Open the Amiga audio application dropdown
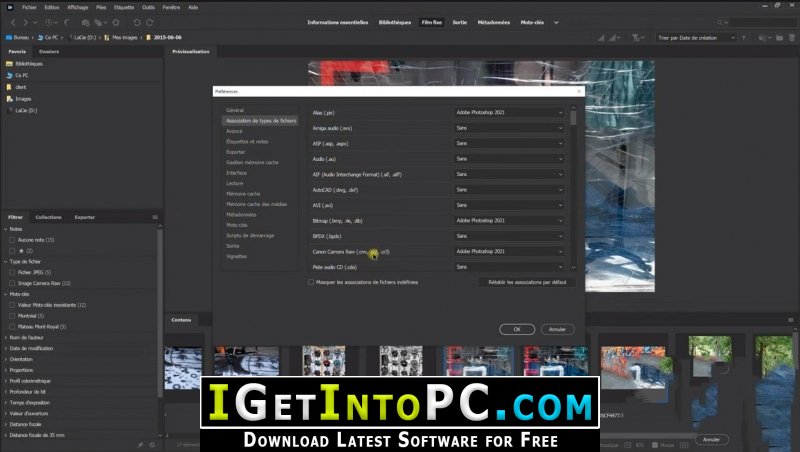Screen dimensions: 800x452 pyautogui.click(x=509, y=128)
